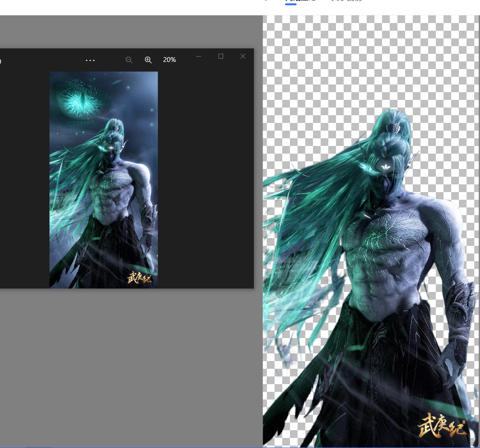Click the glowing forehead mark on the cutout character
The image size is (480, 448).
(x=385, y=168)
